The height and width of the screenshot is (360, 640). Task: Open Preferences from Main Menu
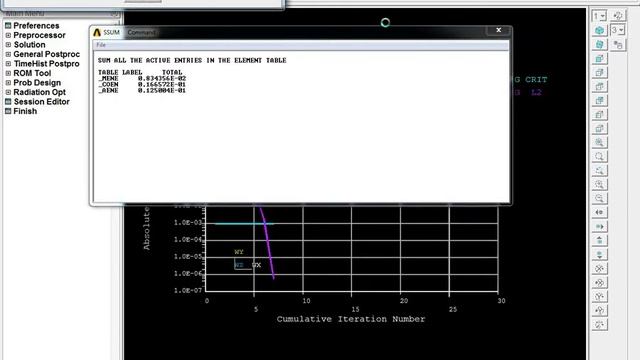[36, 26]
